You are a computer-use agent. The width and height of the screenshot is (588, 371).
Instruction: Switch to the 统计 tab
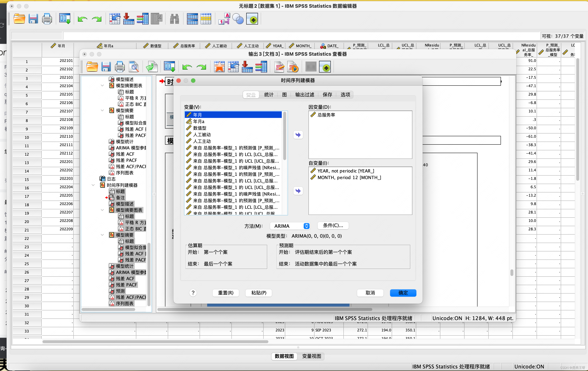click(x=269, y=95)
